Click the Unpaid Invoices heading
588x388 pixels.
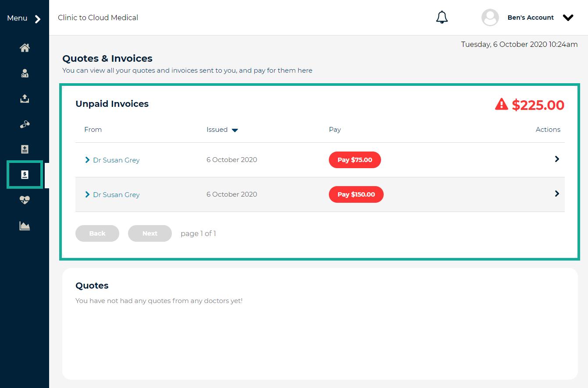[x=112, y=104]
